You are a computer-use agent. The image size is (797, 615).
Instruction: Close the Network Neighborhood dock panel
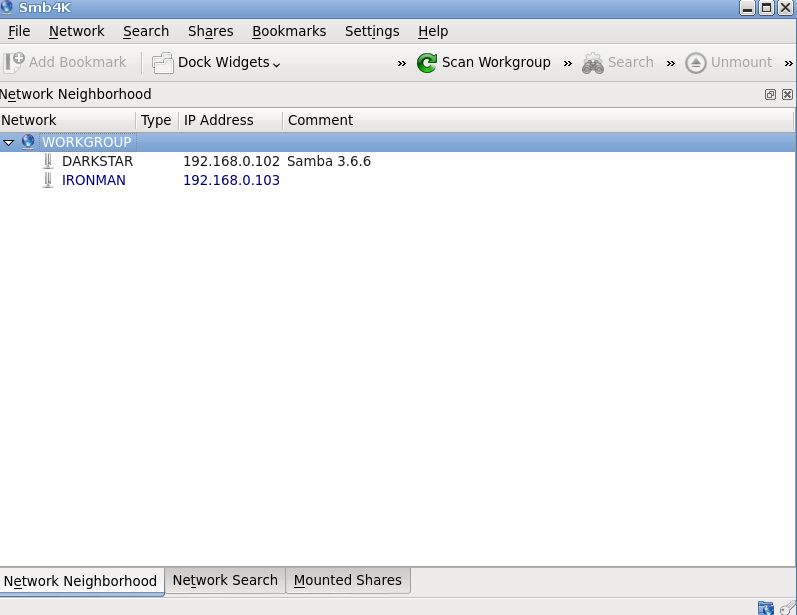click(x=787, y=95)
